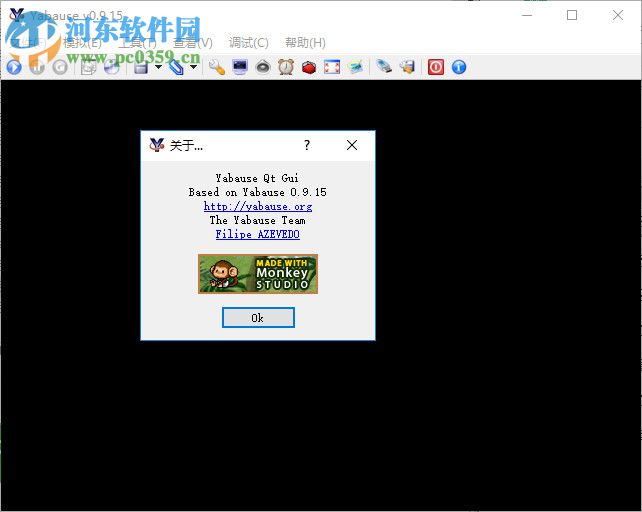This screenshot has width=642, height=512.
Task: Click the Save State floppy icon
Action: [x=141, y=67]
